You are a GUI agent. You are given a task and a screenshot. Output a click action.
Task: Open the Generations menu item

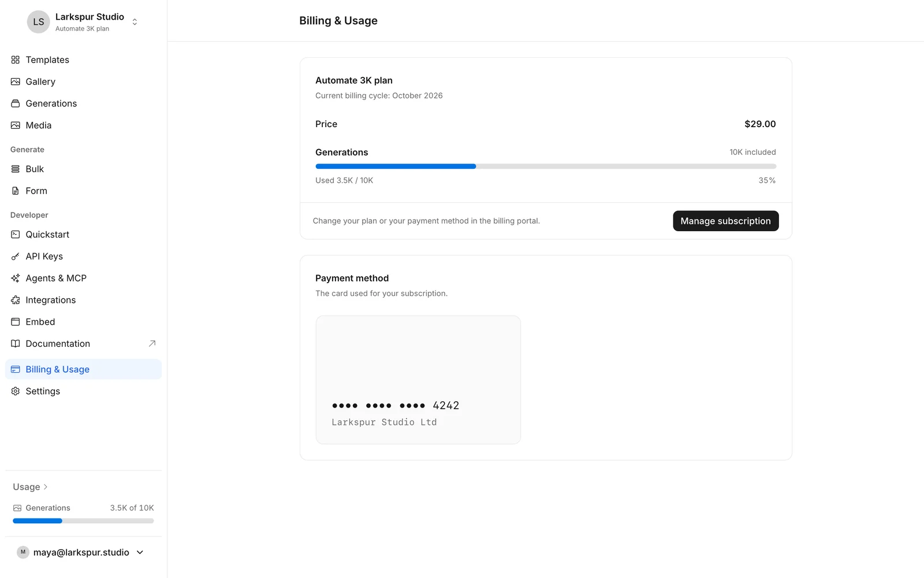pyautogui.click(x=83, y=103)
